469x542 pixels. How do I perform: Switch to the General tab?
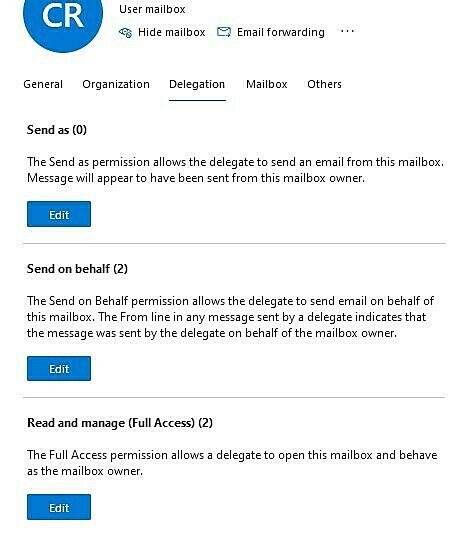[43, 84]
